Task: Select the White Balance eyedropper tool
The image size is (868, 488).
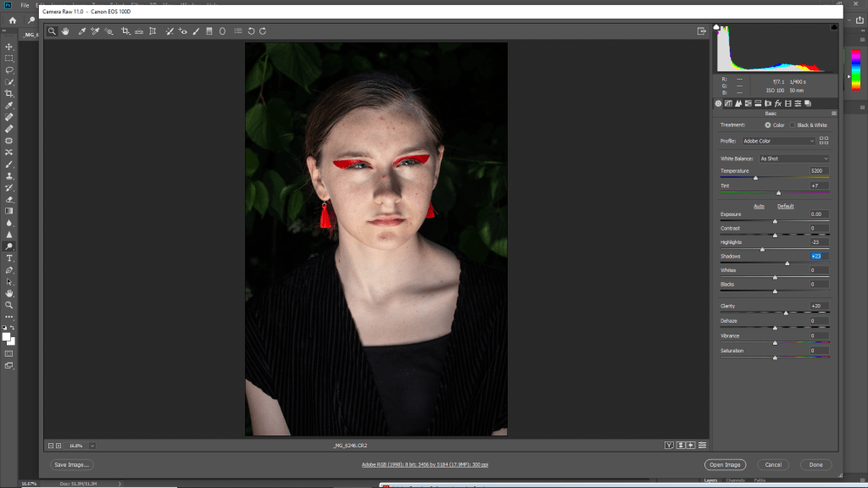Action: point(82,31)
